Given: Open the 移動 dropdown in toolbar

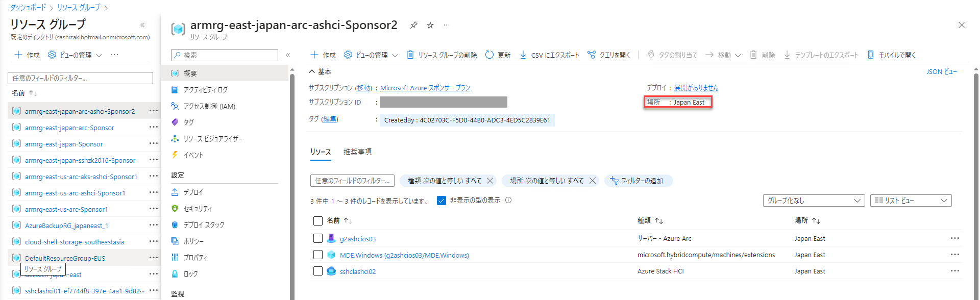Looking at the screenshot, I should (723, 55).
